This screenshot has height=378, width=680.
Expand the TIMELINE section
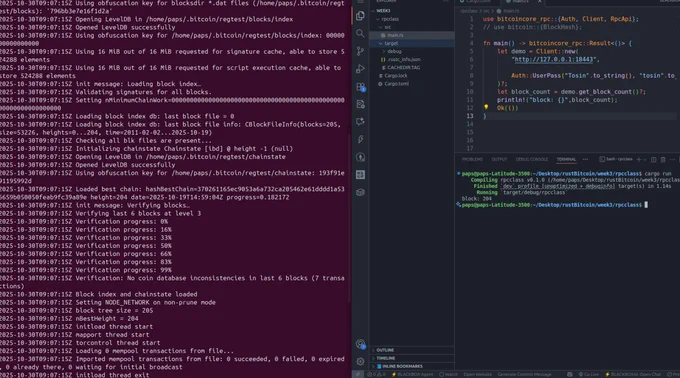click(412, 358)
